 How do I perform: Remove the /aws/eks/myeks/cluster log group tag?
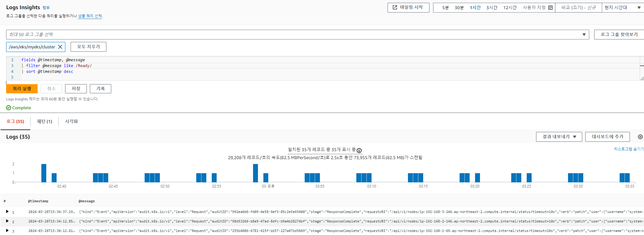60,47
